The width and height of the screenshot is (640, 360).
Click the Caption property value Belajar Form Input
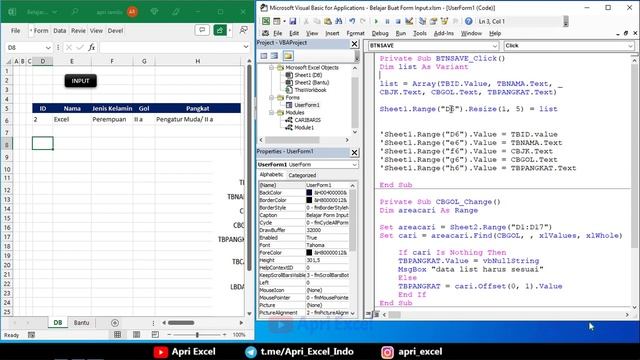(327, 215)
